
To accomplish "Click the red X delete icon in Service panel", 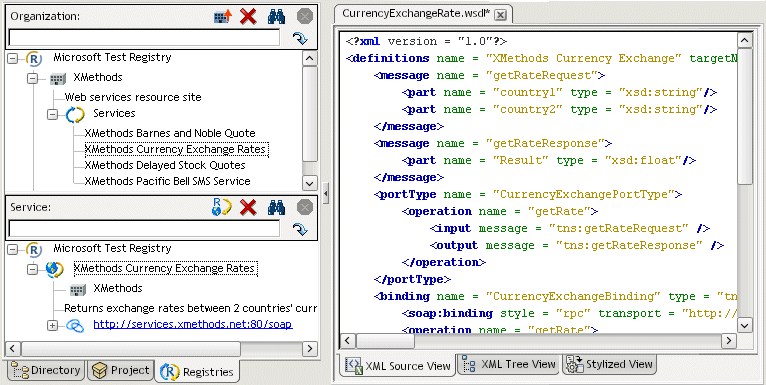I will tap(249, 208).
